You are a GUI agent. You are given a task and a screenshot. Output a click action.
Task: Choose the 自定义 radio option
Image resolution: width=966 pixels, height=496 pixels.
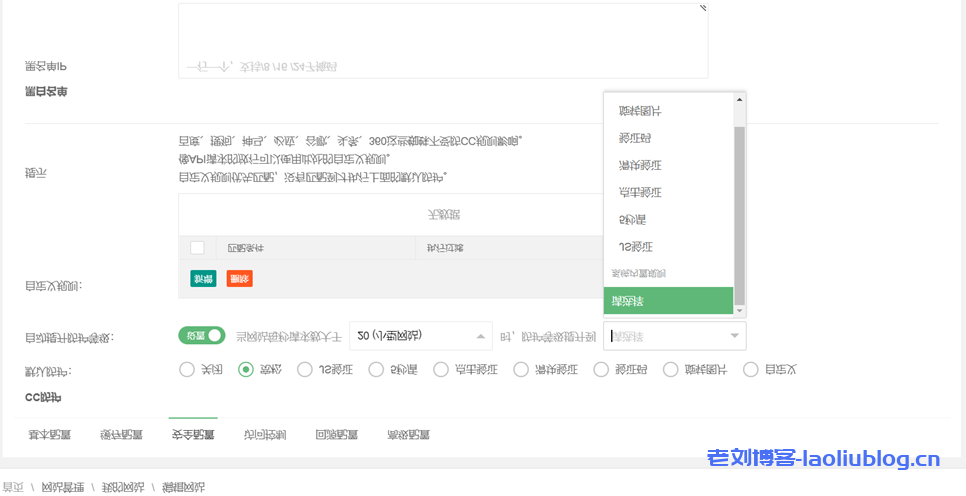(751, 369)
